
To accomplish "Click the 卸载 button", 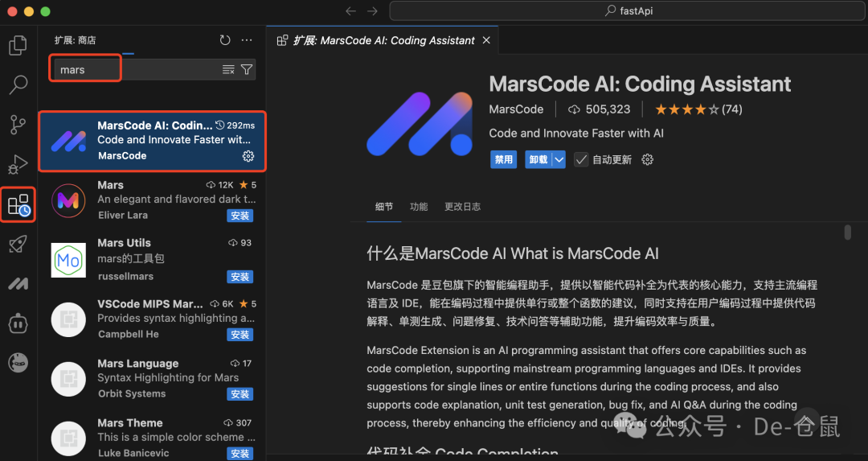I will [538, 159].
